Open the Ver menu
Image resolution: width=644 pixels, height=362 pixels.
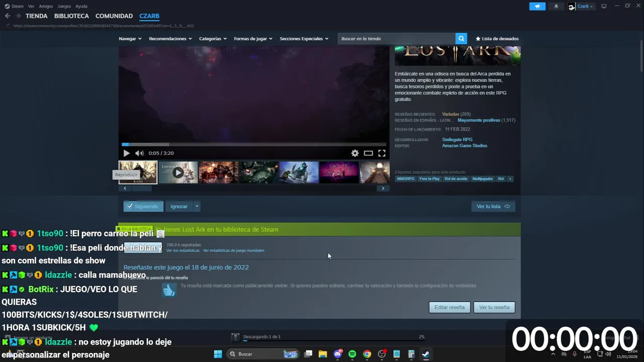(x=31, y=6)
